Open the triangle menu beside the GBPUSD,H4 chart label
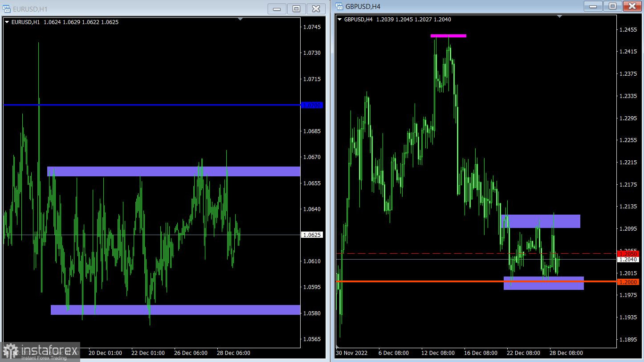Viewport: 644px width, 362px height. point(340,19)
